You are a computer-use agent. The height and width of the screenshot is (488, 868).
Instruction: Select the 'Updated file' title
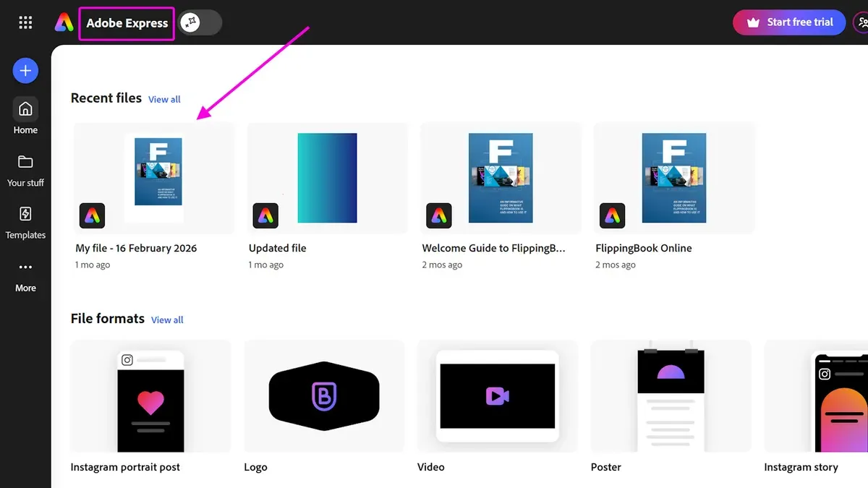coord(278,248)
